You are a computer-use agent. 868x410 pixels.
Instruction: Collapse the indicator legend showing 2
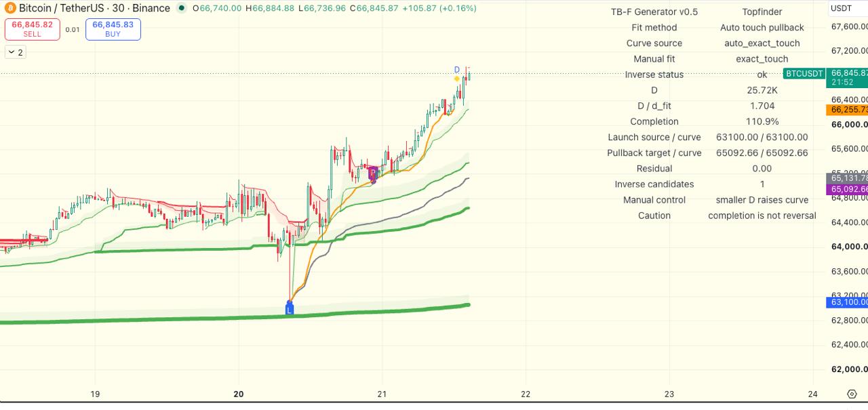(x=15, y=52)
